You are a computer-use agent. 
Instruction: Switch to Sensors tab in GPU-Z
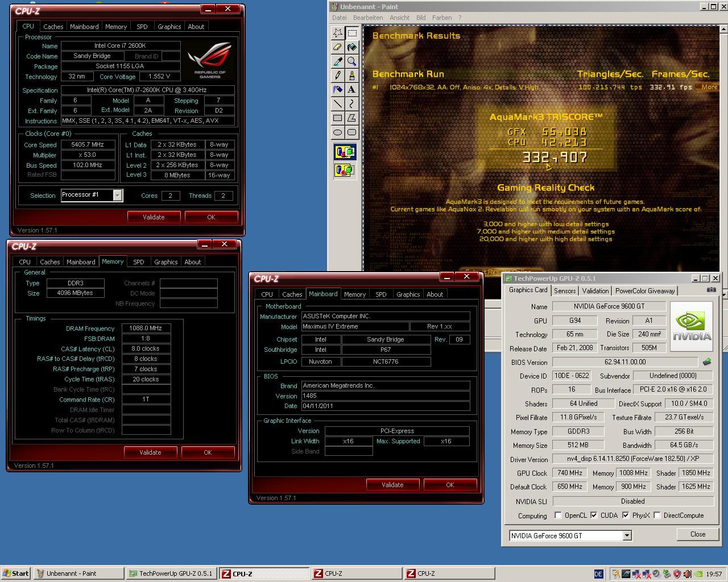(x=565, y=291)
